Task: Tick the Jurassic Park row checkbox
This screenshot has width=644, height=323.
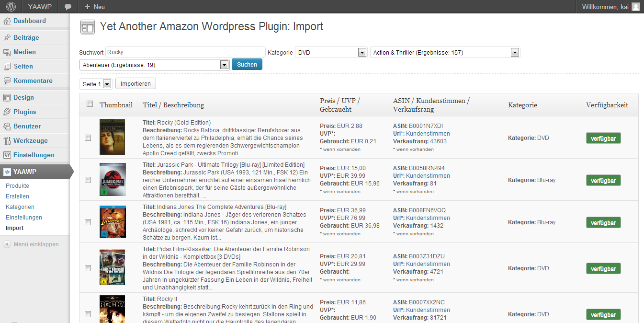Action: coord(88,180)
